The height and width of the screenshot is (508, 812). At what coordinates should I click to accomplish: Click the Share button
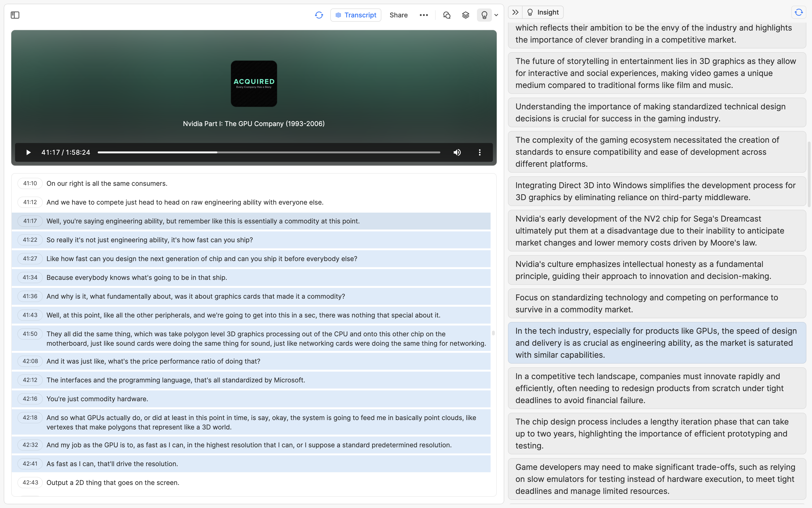click(x=398, y=15)
